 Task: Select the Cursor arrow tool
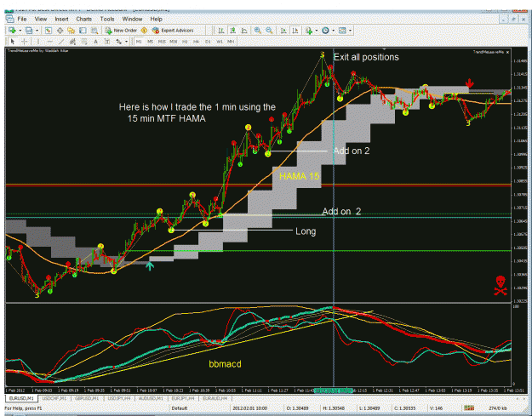(x=13, y=42)
